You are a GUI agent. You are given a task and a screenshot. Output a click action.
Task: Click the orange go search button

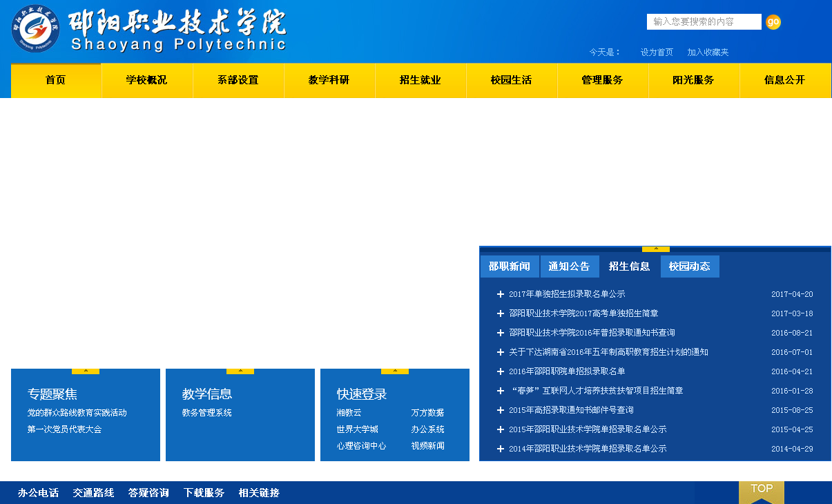coord(773,22)
